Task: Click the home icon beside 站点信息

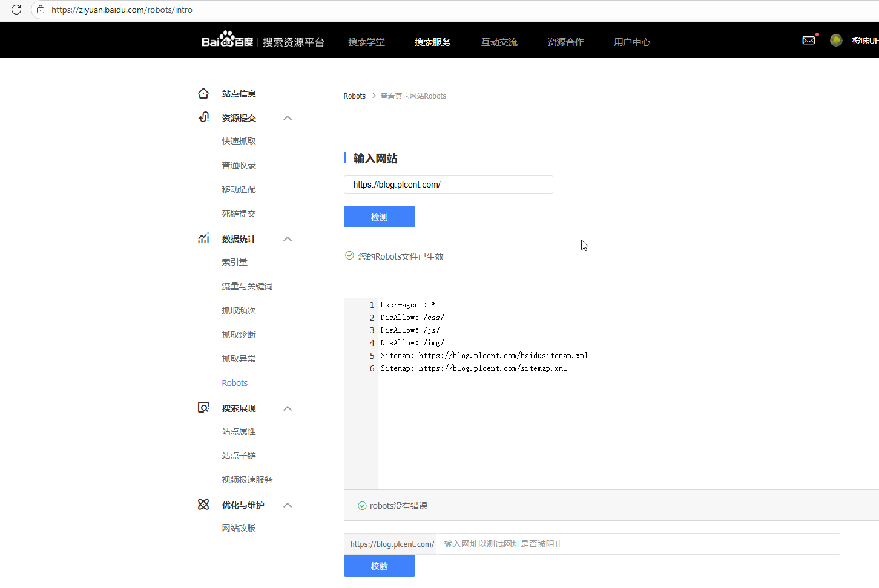Action: [203, 93]
